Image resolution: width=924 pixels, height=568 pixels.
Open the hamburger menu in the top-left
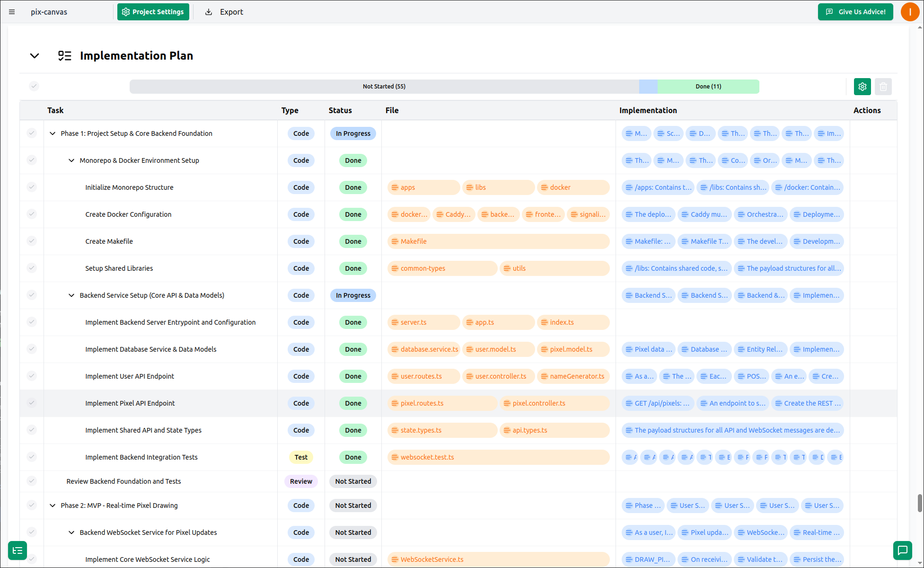point(12,12)
